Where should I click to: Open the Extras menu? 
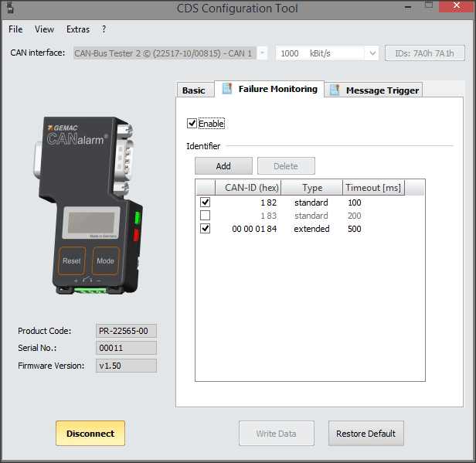(x=77, y=29)
